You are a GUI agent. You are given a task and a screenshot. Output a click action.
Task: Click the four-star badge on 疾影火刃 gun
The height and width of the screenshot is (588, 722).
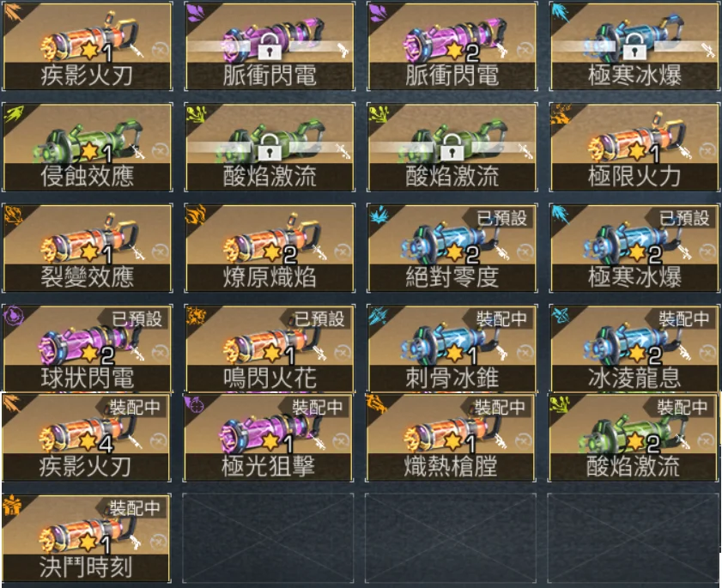pyautogui.click(x=96, y=442)
